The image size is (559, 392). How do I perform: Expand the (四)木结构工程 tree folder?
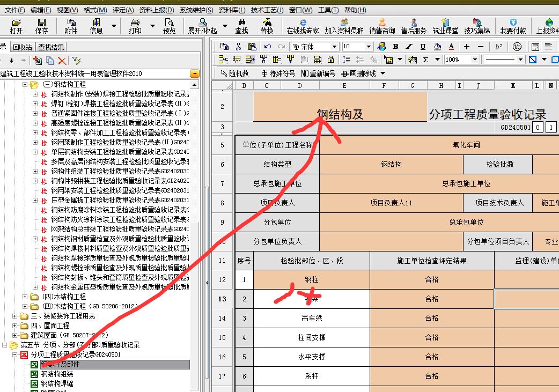point(25,297)
